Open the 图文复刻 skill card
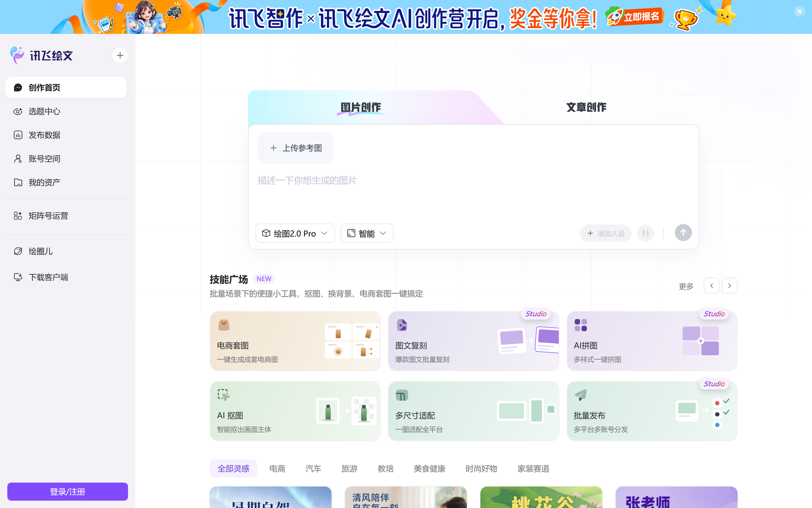 coord(474,341)
